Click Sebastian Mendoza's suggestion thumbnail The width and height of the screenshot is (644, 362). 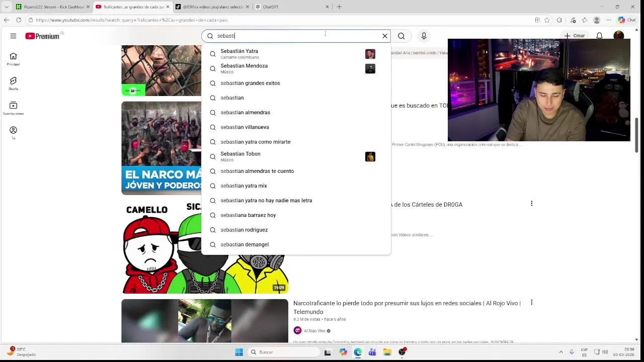(370, 68)
